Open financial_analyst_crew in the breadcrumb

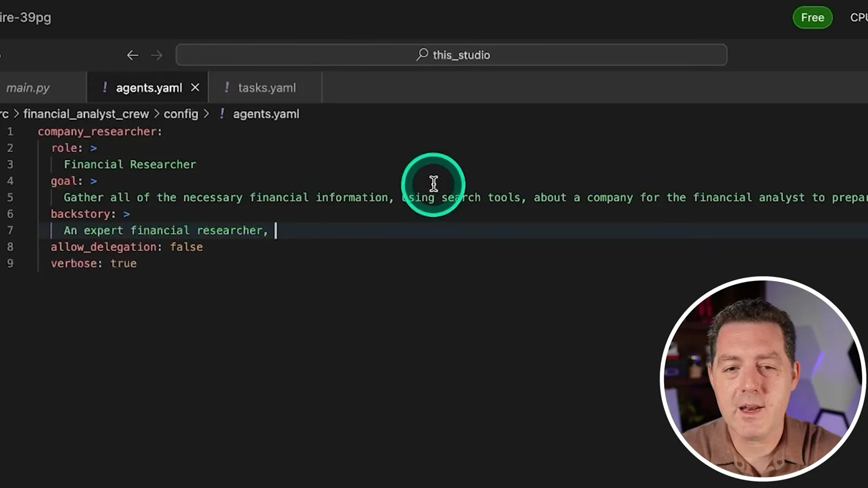[x=86, y=114]
